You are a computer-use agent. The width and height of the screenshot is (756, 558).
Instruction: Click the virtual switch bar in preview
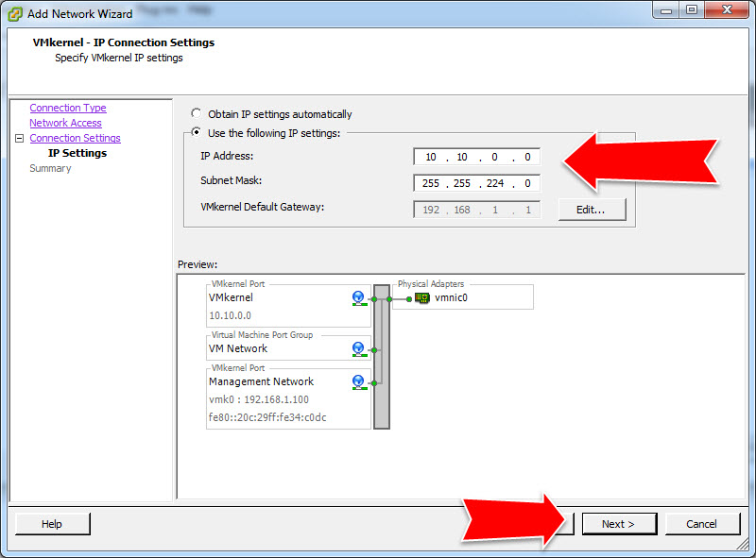click(382, 357)
